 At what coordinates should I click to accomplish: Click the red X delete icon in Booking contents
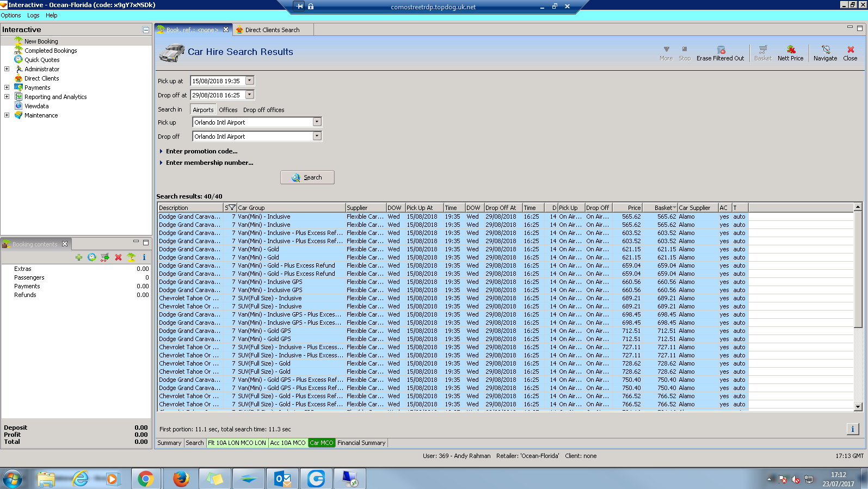coord(118,257)
